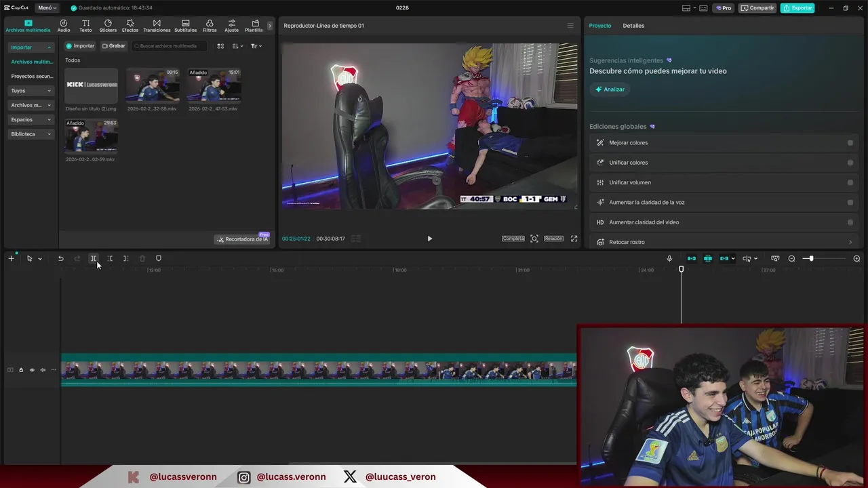Toggle Unificar volumen option

pyautogui.click(x=850, y=182)
